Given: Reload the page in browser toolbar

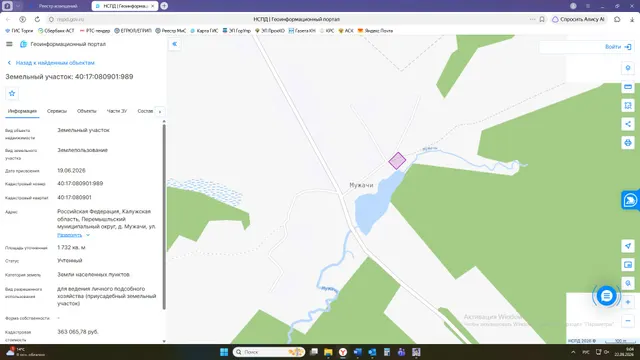Looking at the screenshot, I should [x=37, y=19].
